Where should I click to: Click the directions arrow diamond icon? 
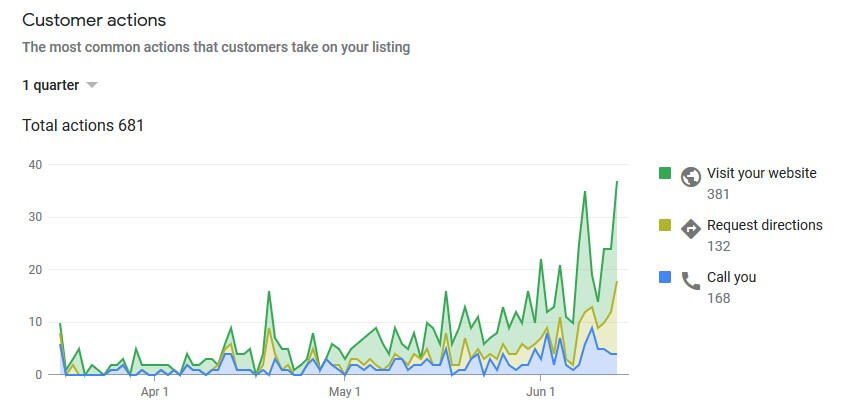[x=691, y=228]
